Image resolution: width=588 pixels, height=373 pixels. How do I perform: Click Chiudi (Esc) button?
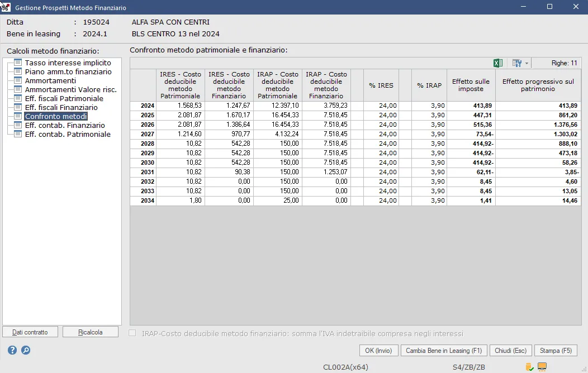click(x=510, y=351)
